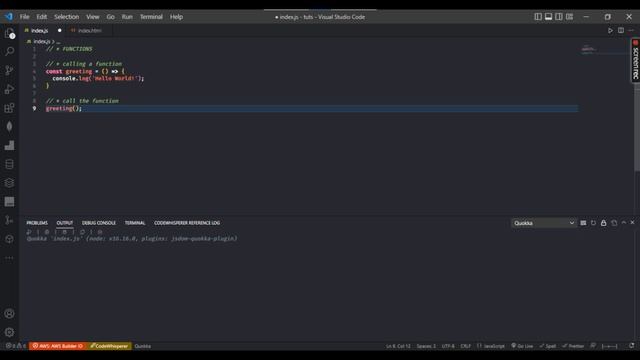Open editor More Actions ellipsis
640x360 pixels.
(x=631, y=31)
